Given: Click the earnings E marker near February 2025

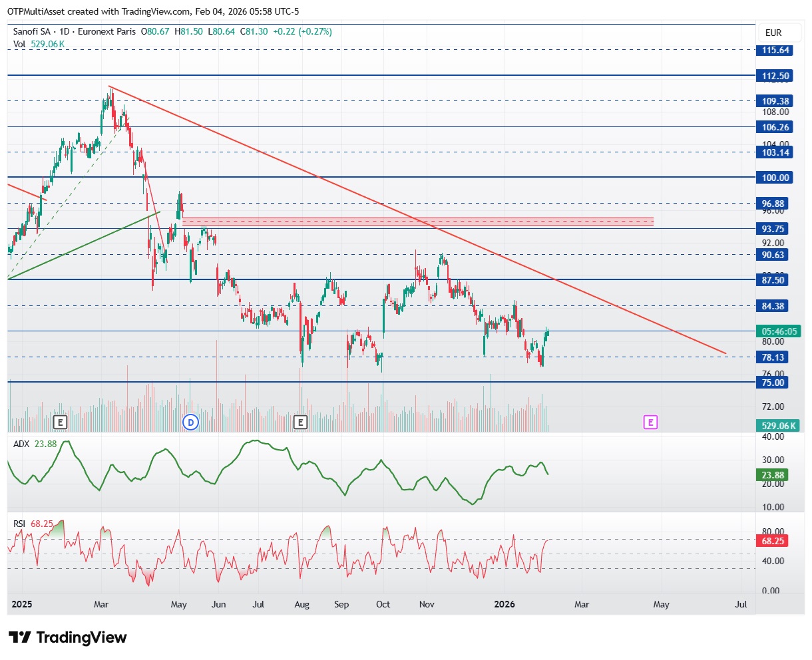Looking at the screenshot, I should [x=61, y=422].
